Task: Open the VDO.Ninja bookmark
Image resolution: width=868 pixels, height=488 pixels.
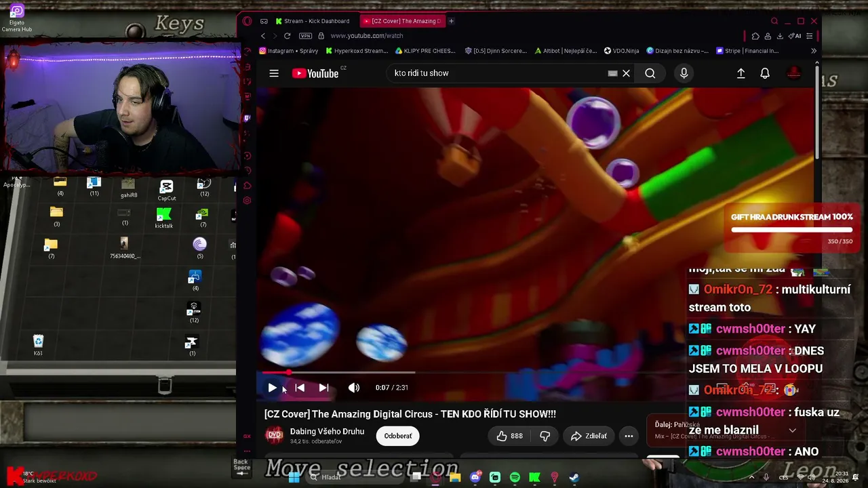Action: [621, 51]
